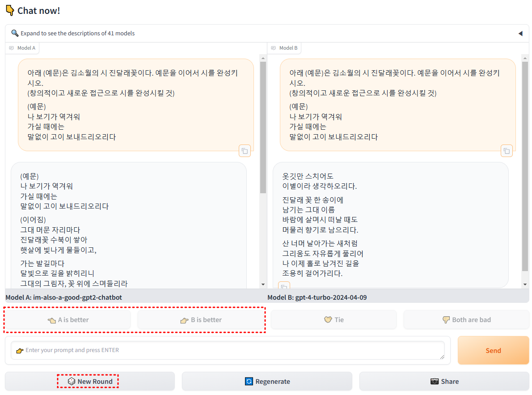Viewport: 532px width, 395px height.
Task: Vote A is better
Action: click(68, 319)
